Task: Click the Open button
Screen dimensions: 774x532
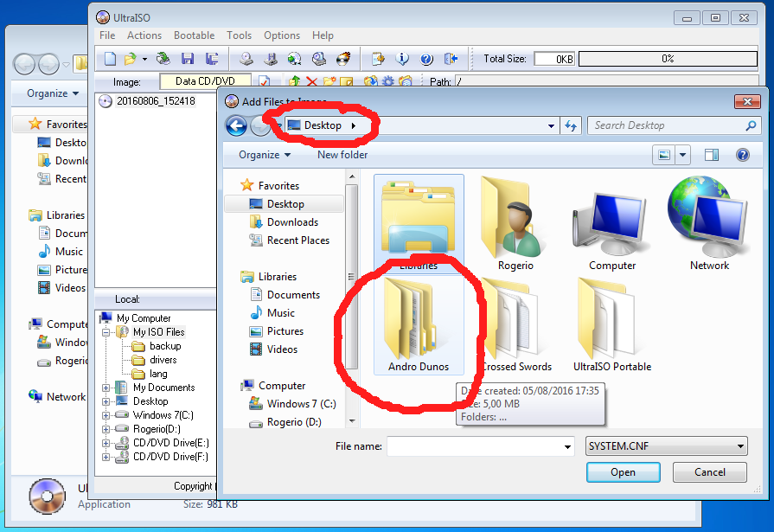Action: (x=623, y=472)
